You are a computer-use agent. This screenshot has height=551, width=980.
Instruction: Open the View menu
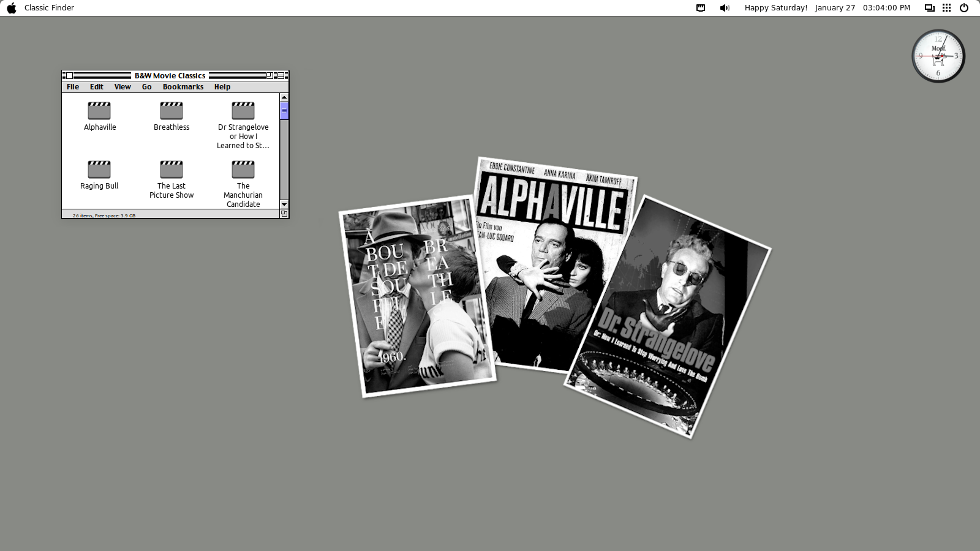pos(123,87)
